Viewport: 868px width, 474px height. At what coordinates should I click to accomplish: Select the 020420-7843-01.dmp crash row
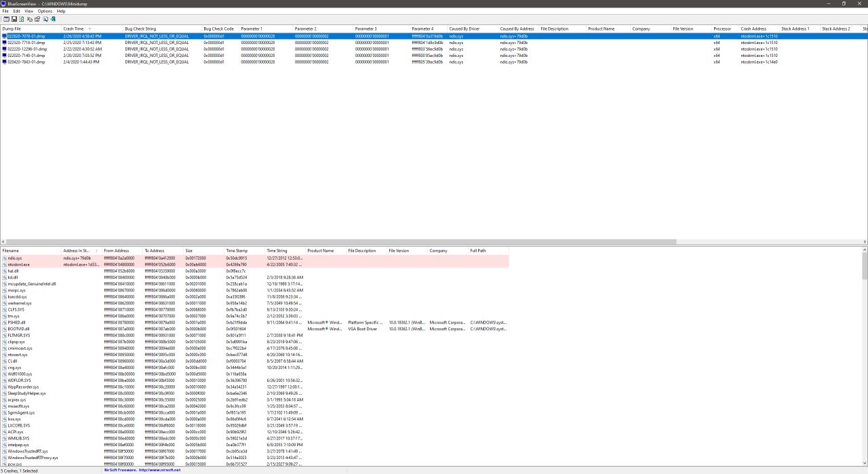coord(434,62)
